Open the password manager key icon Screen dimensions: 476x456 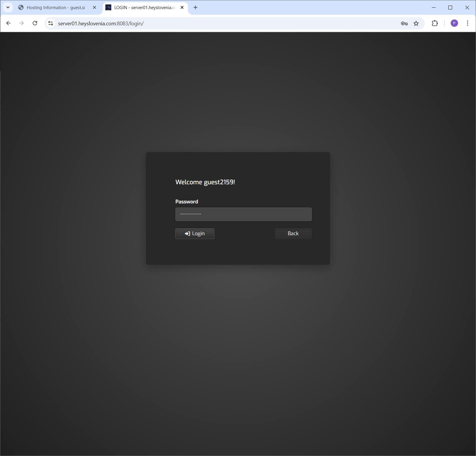(404, 23)
